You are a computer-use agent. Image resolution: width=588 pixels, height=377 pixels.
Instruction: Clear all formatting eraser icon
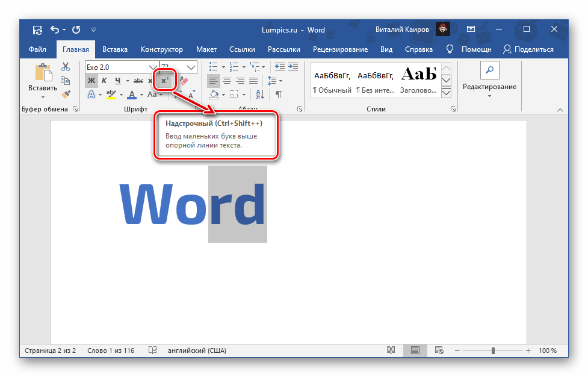pyautogui.click(x=184, y=81)
